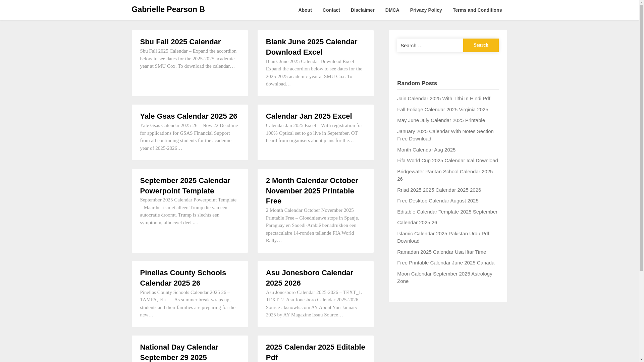
Task: Open January 2025 Calendar With Notes Section link
Action: tap(445, 135)
